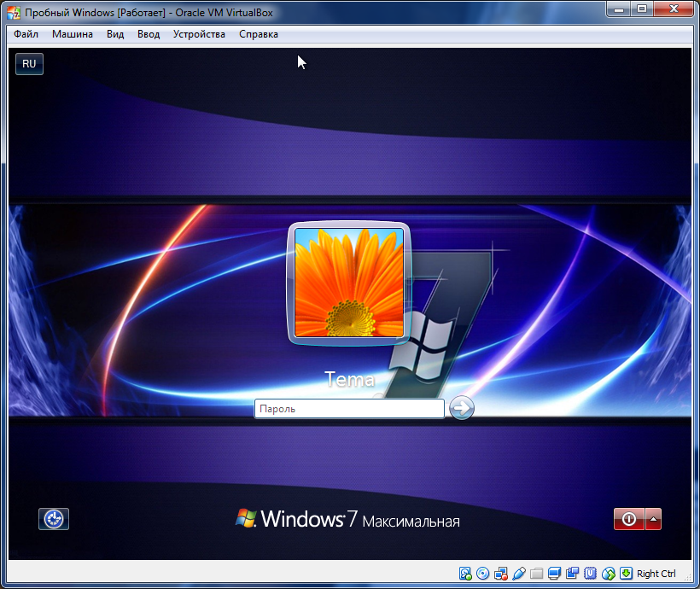Open the Ease of Access options
This screenshot has height=589, width=700.
tap(53, 518)
